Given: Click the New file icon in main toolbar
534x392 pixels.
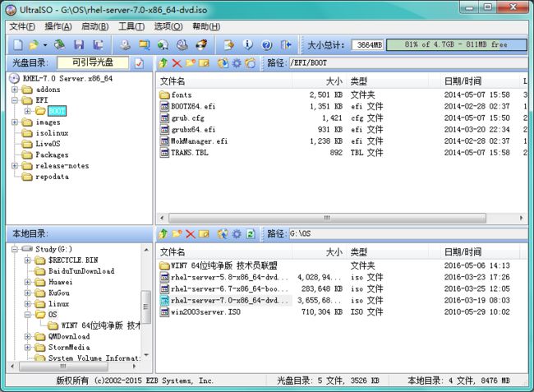Looking at the screenshot, I should pos(18,44).
